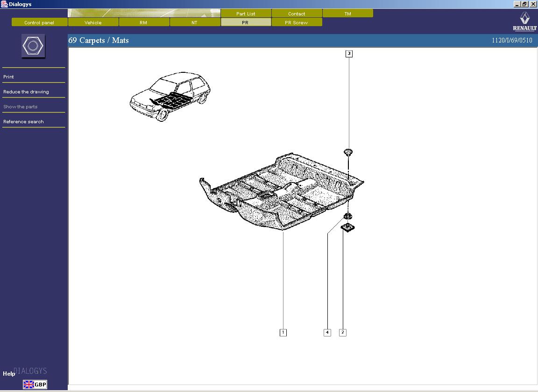Open the Control panel tab
The height and width of the screenshot is (392, 538).
pos(39,22)
